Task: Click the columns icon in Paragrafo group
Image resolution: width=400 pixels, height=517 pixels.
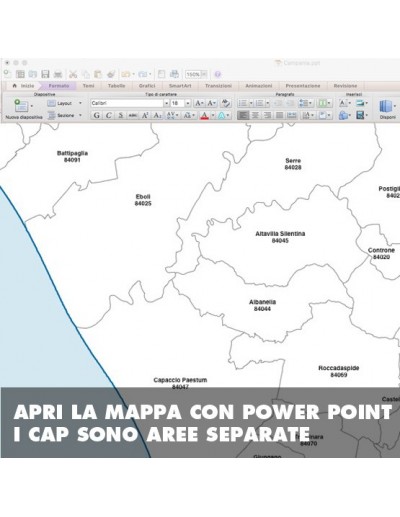Action: point(322,103)
